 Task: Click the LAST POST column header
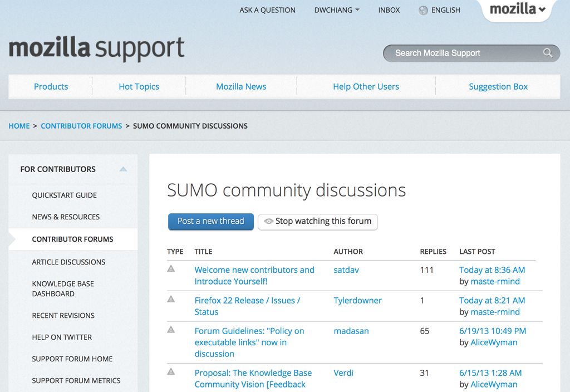click(477, 252)
